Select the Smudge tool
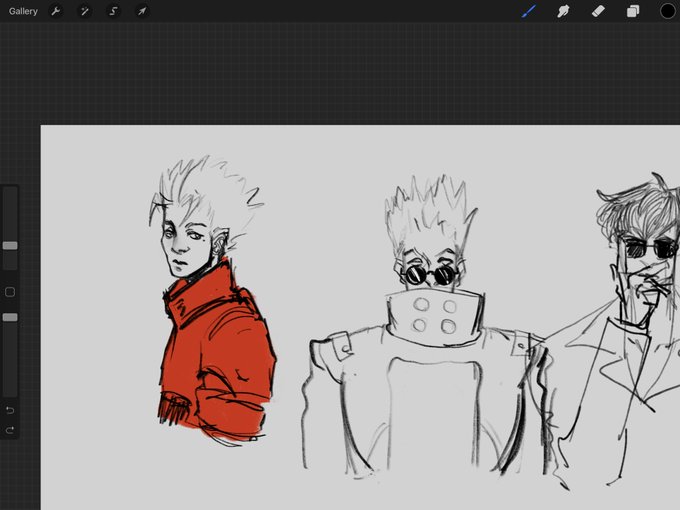680x510 pixels. coord(563,11)
